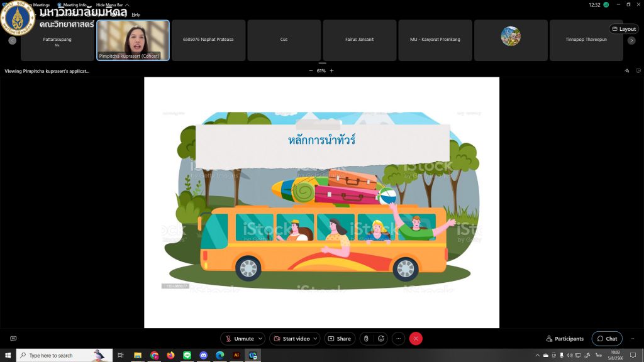Open Meeting Info tab
Screen dimensions: 644x362
click(x=74, y=5)
